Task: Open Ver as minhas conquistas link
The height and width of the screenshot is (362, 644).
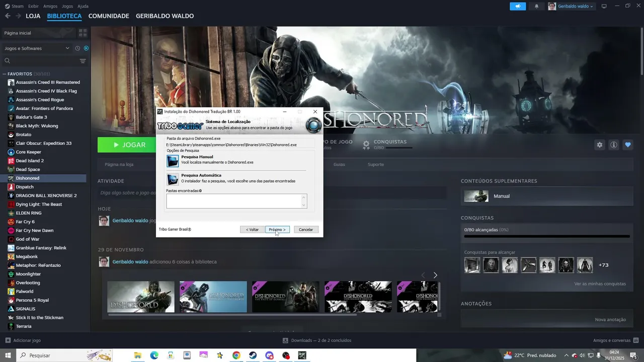Action: click(x=600, y=284)
